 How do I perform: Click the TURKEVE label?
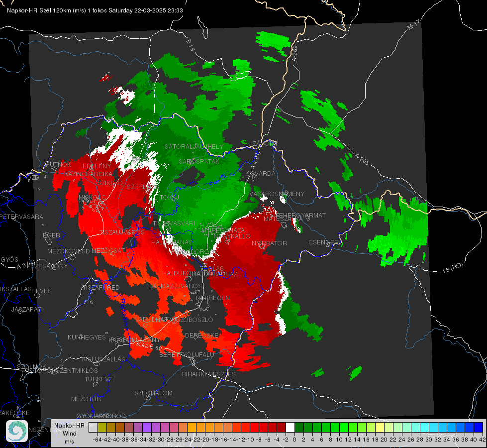(x=98, y=379)
